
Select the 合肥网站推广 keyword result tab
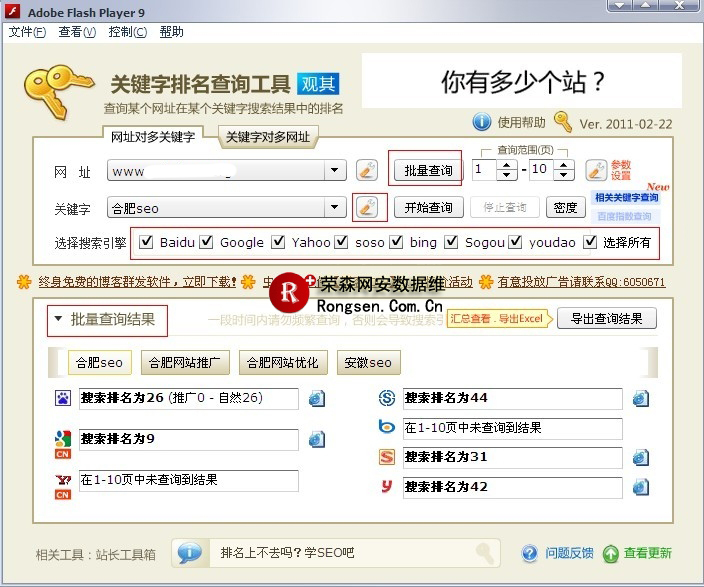[x=187, y=362]
